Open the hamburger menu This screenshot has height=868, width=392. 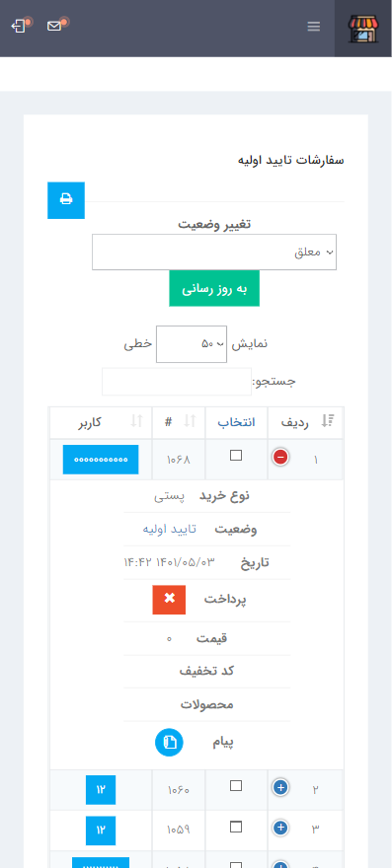coord(314,27)
